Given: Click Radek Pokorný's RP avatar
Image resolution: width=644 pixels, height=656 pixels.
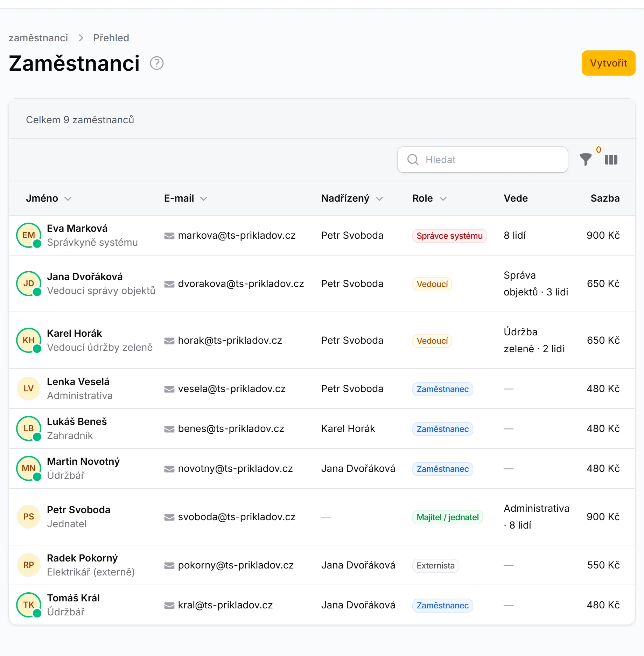Looking at the screenshot, I should click(29, 565).
